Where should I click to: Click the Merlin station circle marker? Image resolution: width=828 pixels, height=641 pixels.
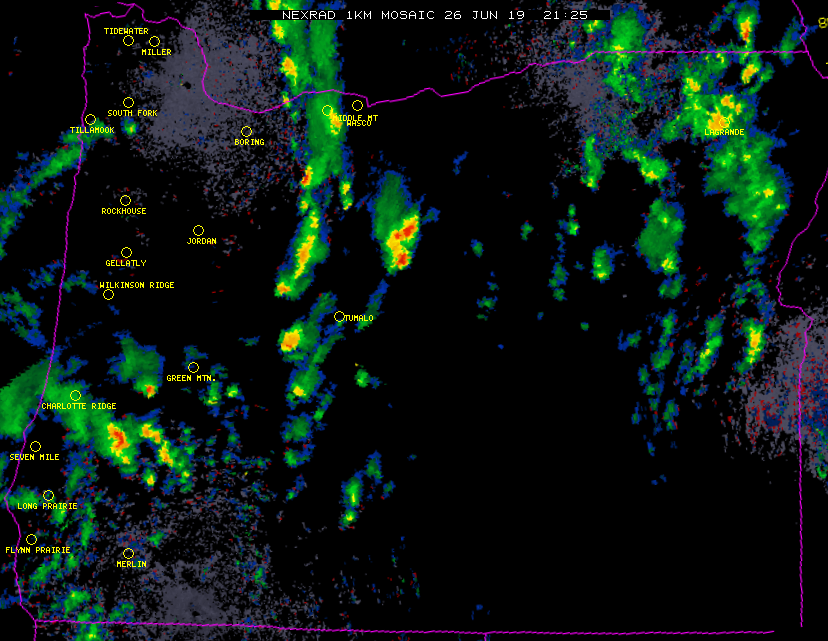(128, 553)
